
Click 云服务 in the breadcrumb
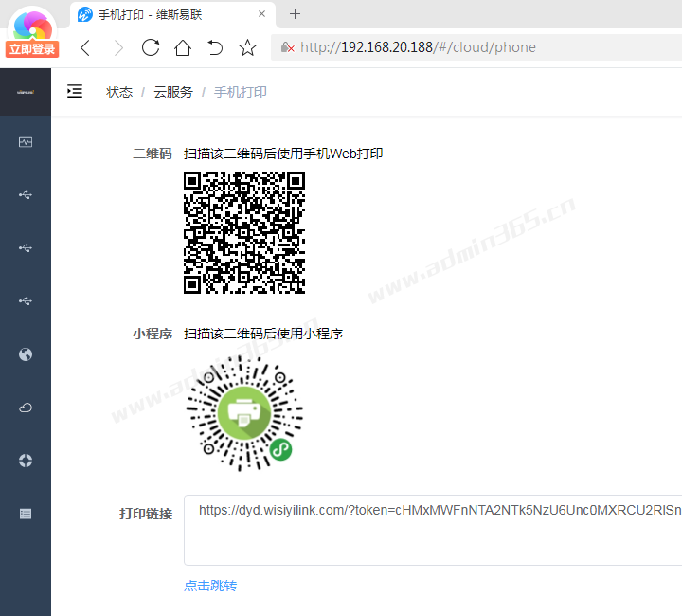[173, 92]
